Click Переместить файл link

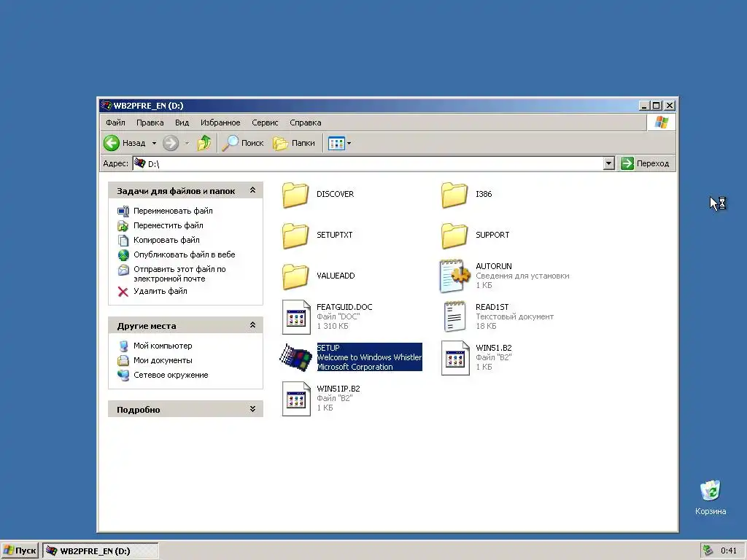pyautogui.click(x=169, y=225)
